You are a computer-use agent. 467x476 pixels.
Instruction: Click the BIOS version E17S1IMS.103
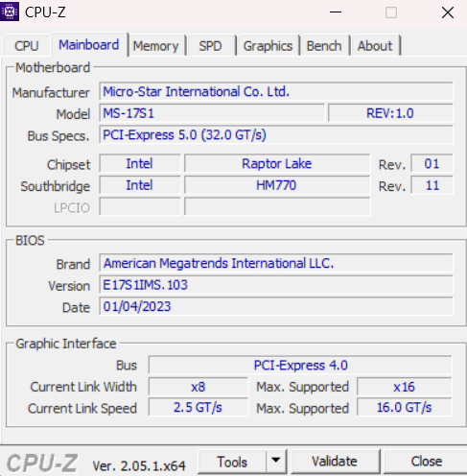(276, 285)
